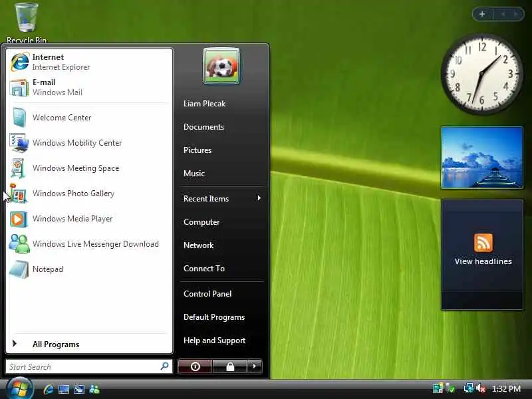The height and width of the screenshot is (399, 532).
Task: Launch Notepad icon
Action: coord(19,269)
